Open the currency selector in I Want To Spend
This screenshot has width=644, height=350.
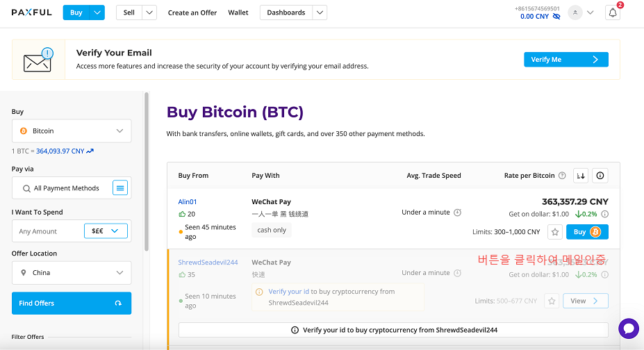click(106, 231)
